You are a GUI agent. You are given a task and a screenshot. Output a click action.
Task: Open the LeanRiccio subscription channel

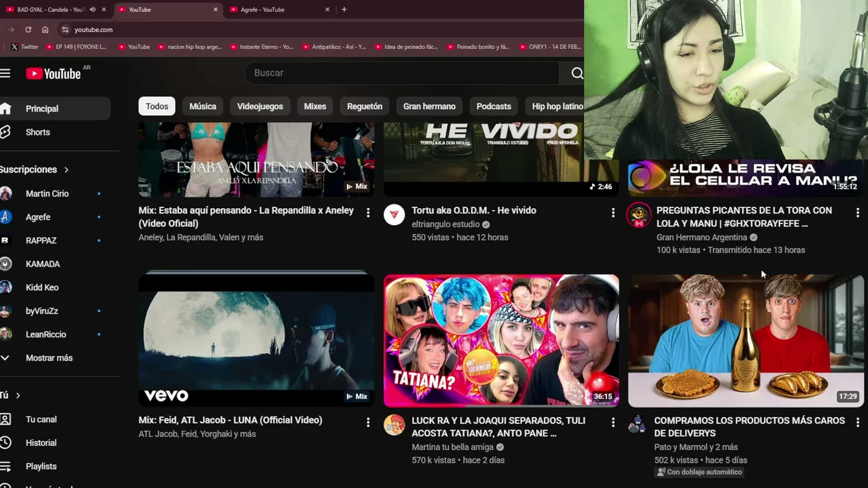pos(55,334)
